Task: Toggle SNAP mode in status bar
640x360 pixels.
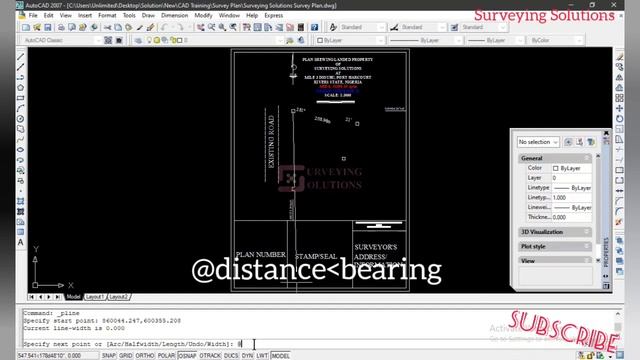Action: click(109, 356)
